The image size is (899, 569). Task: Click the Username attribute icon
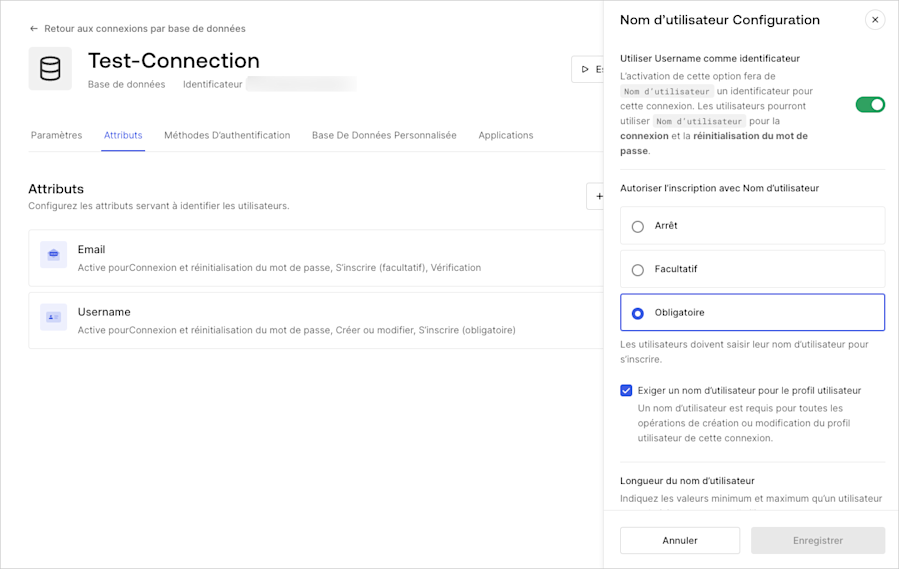click(x=53, y=317)
